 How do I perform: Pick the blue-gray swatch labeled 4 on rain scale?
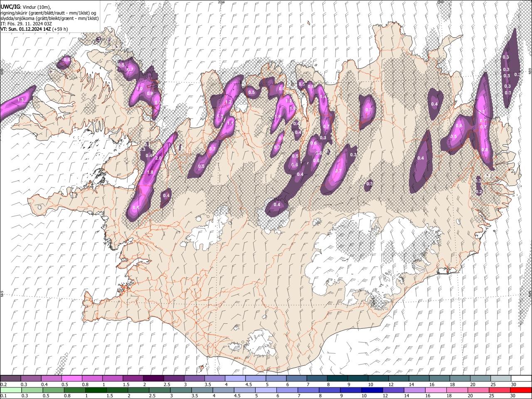(223, 390)
